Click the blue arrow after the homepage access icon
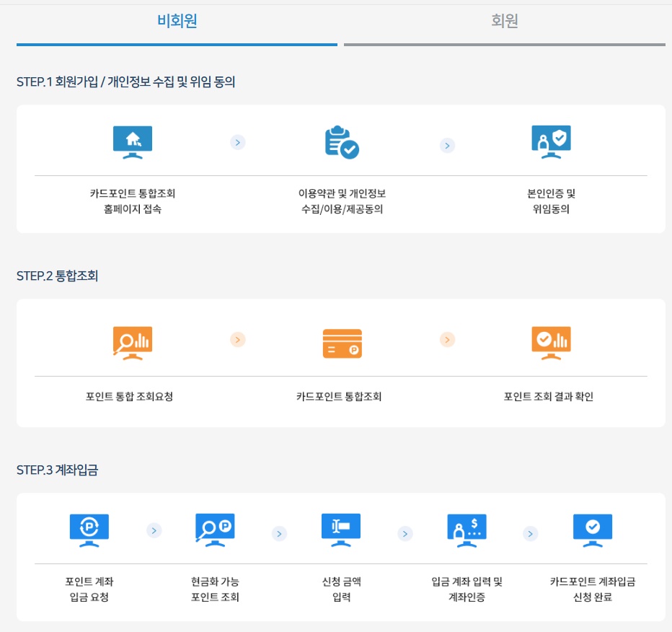 point(238,142)
